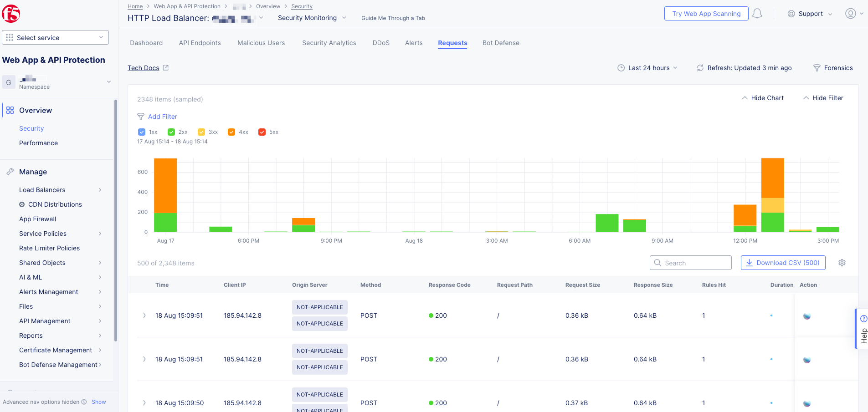Viewport: 868px width, 412px height.
Task: Click the F5 logo
Action: (x=11, y=13)
